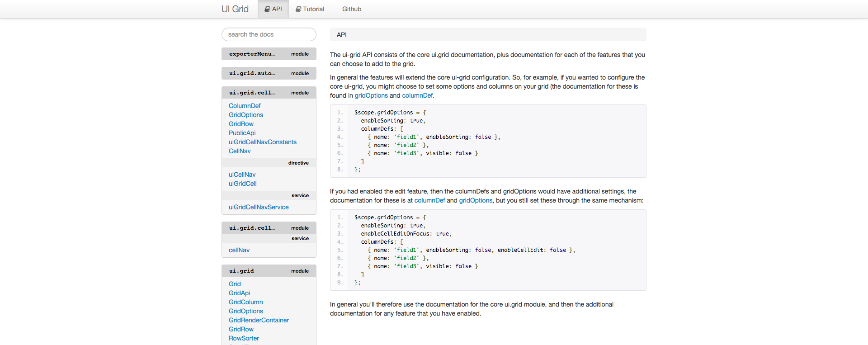Open uiGridCell directive link
This screenshot has height=345, width=868.
click(243, 184)
